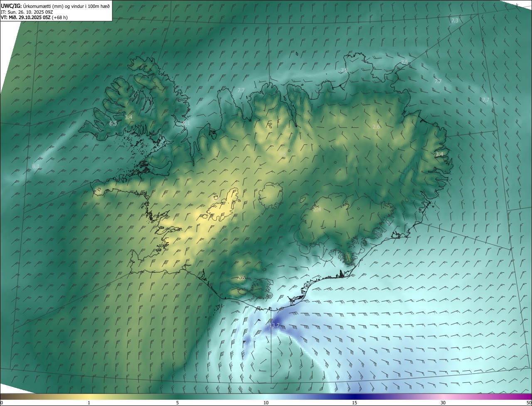Screen dimensions: 532x406
Task: Click the "30" tick on the color scale
Action: tap(443, 403)
